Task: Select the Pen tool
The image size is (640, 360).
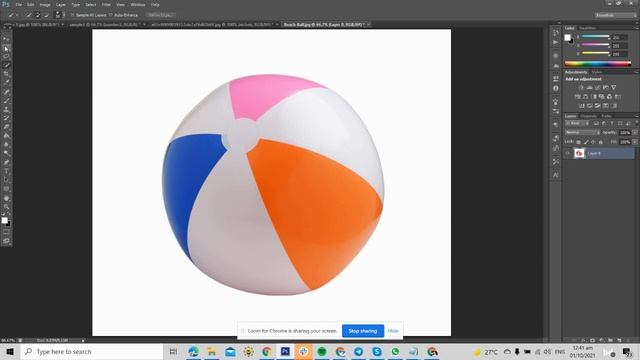Action: pos(6,162)
